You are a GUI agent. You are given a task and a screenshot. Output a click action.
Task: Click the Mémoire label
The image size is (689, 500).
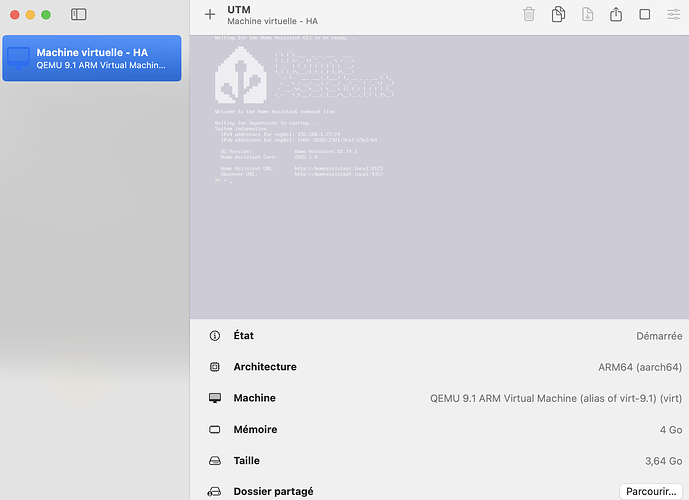coord(255,429)
